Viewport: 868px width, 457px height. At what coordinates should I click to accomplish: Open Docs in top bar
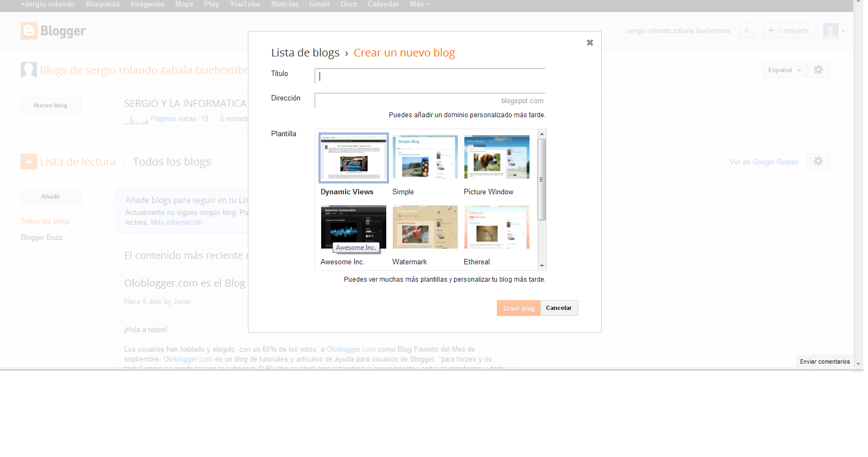349,4
